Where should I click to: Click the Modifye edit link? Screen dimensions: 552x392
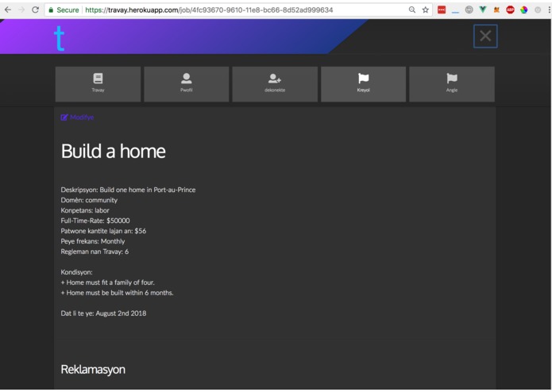tap(77, 117)
